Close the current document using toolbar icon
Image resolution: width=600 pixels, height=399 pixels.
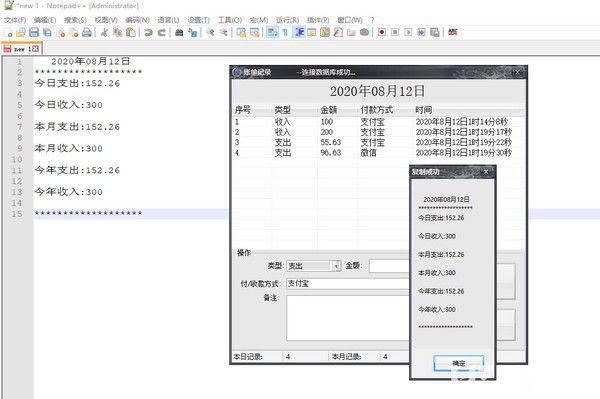click(x=61, y=33)
